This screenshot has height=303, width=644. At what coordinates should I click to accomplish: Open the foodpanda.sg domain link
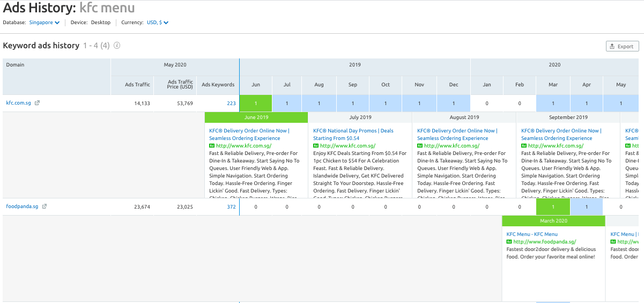pos(23,206)
